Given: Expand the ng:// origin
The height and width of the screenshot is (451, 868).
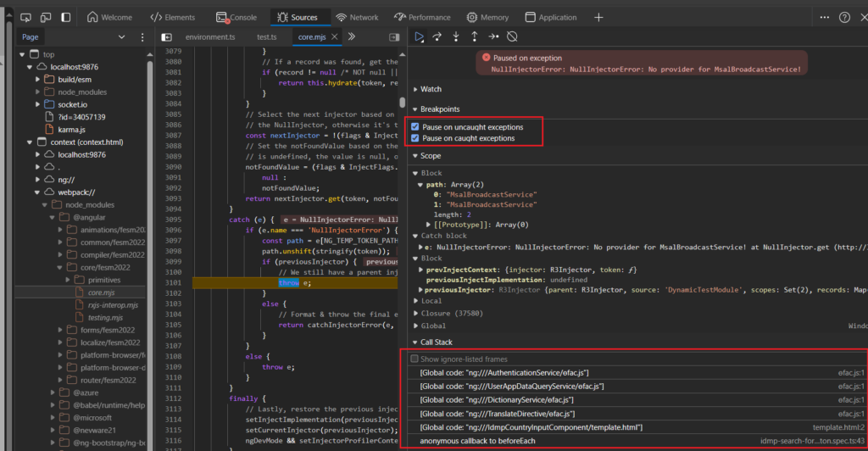Looking at the screenshot, I should [x=37, y=180].
